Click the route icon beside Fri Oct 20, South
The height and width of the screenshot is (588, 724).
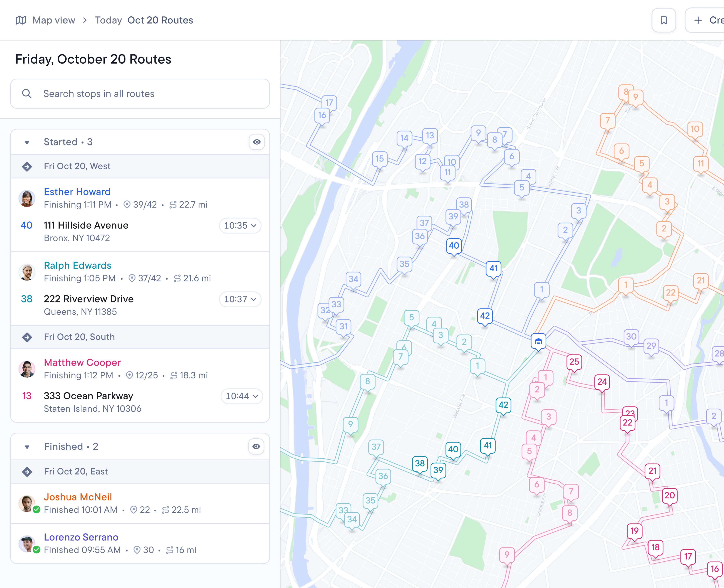pyautogui.click(x=27, y=337)
